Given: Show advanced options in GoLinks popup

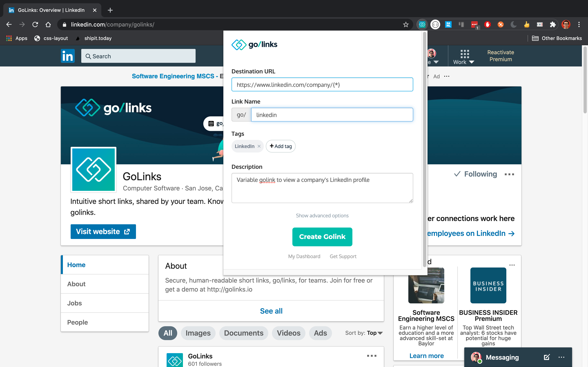Looking at the screenshot, I should coord(322,216).
